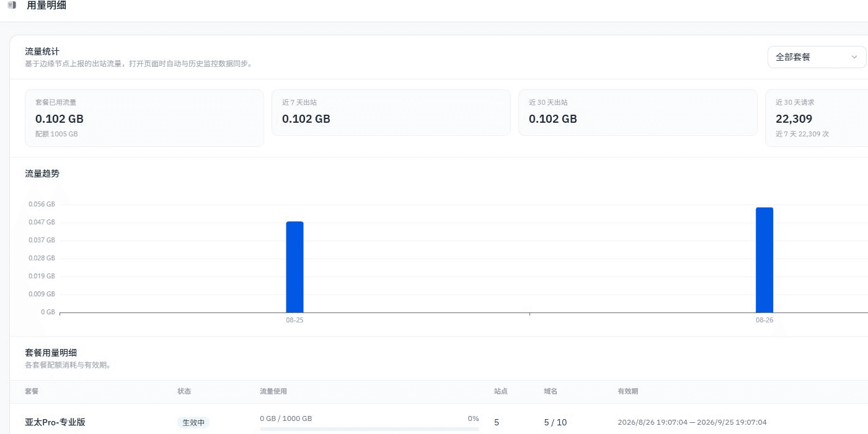Select the 套餐已用流量 card
This screenshot has width=868, height=434.
[144, 118]
